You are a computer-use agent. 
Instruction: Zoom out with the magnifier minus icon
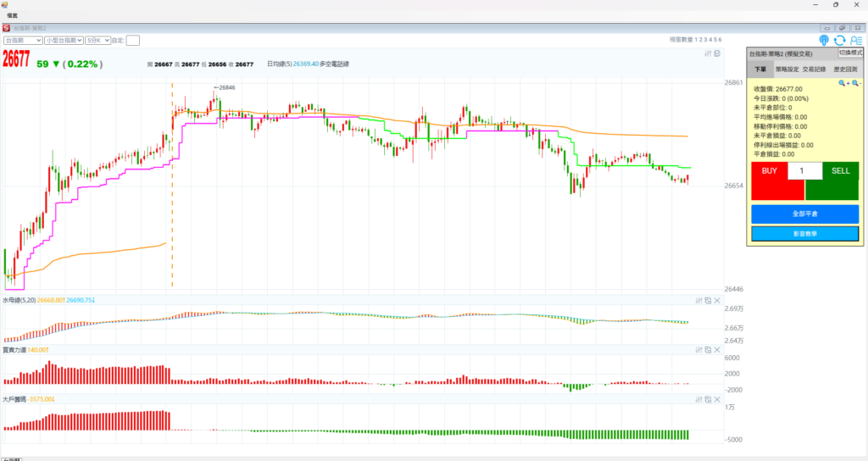(x=856, y=83)
